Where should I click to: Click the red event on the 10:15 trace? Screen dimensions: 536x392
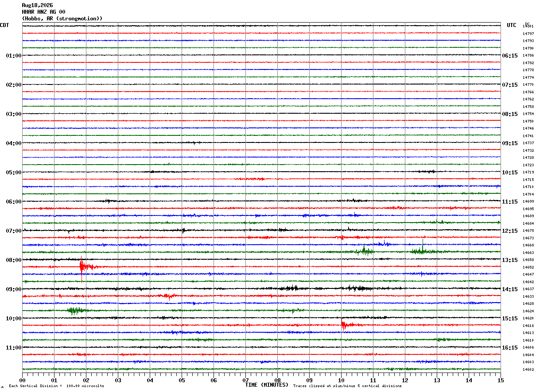point(344,325)
